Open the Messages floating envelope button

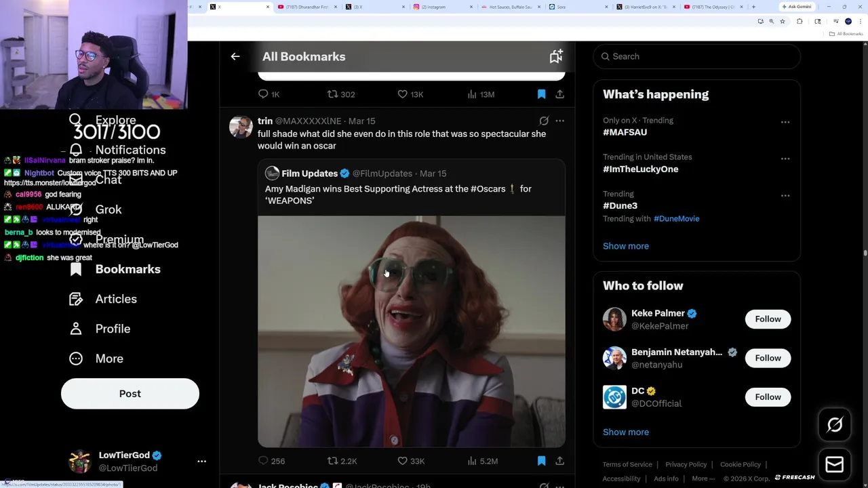tap(835, 464)
